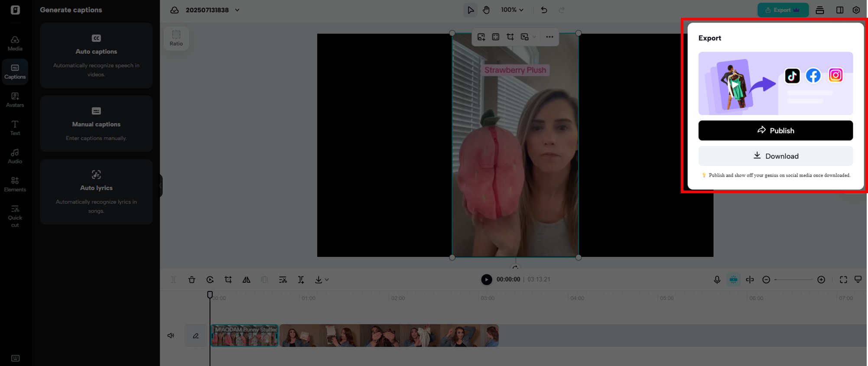Viewport: 868px width, 366px height.
Task: Open the Ratio selector
Action: pos(176,38)
